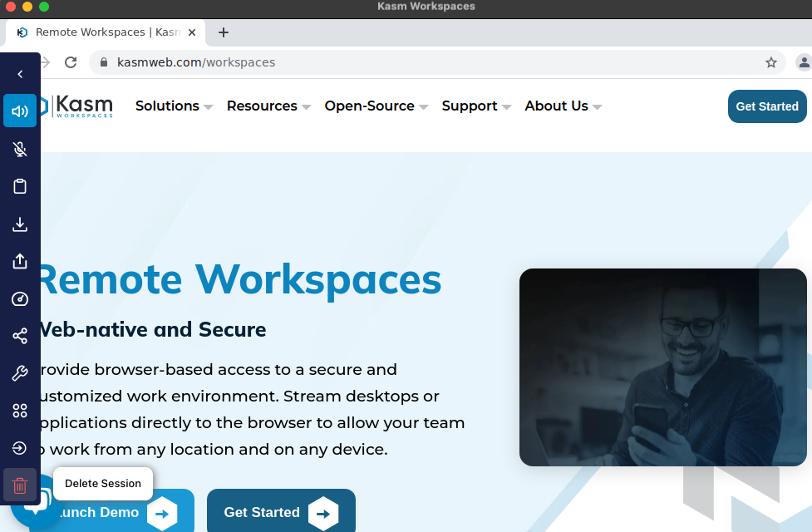
Task: Click the Get Started header button
Action: pyautogui.click(x=766, y=106)
